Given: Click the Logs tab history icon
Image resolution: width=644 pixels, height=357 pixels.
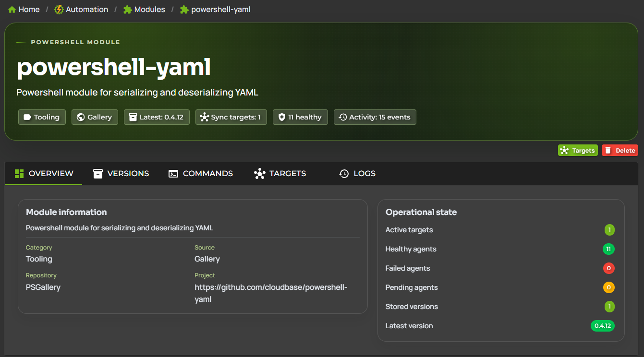Looking at the screenshot, I should [344, 174].
